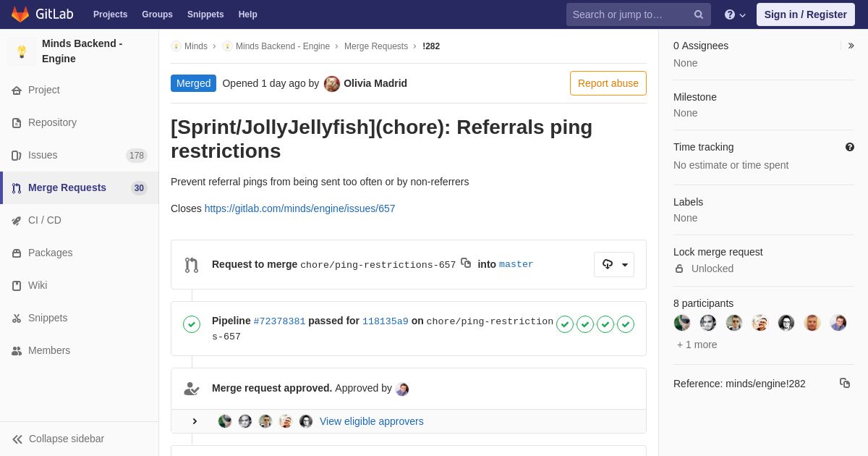
Task: Click the Sign in / Register button
Action: pyautogui.click(x=806, y=14)
